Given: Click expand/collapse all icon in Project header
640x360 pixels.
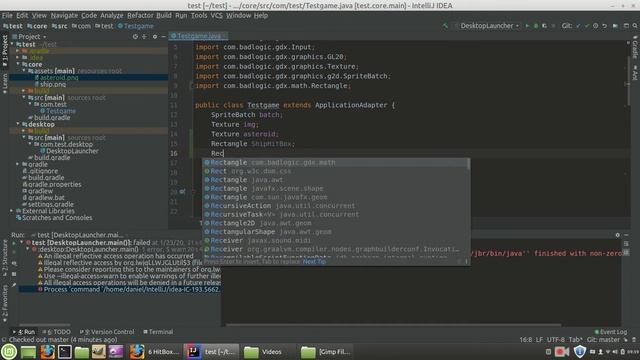Looking at the screenshot, I should 144,36.
